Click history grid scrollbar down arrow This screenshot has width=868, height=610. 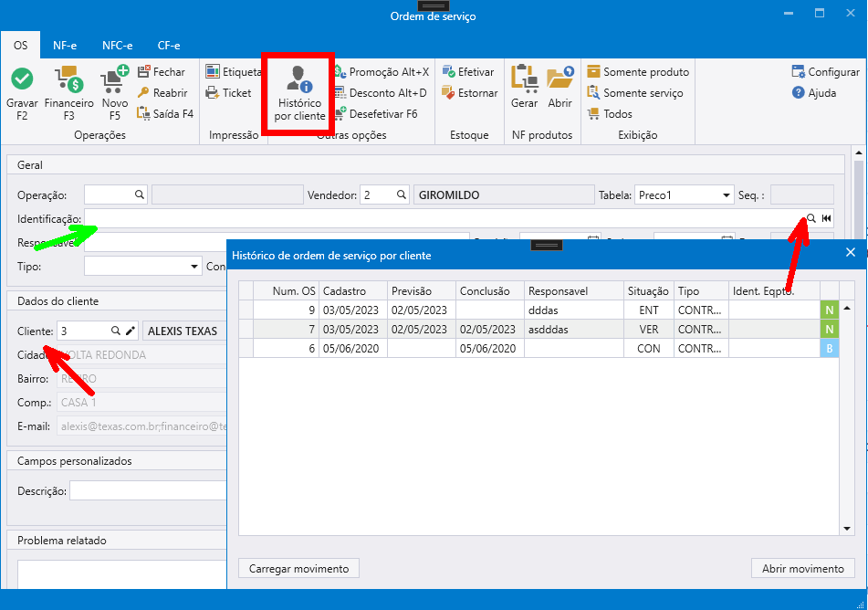click(847, 529)
